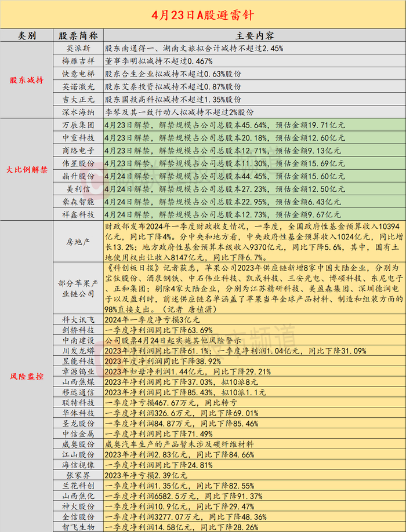
Task: Select stock name '快意电梯'
Action: tap(78, 74)
